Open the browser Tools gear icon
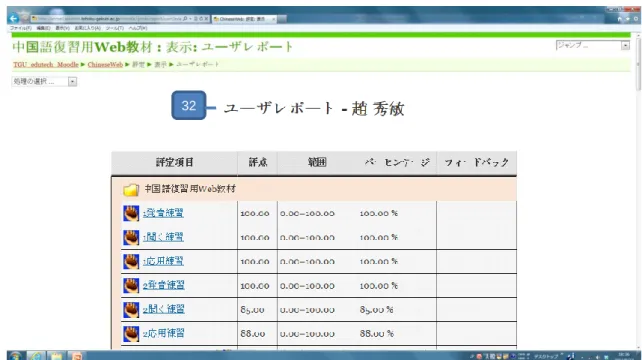The image size is (642, 360). coord(636,19)
